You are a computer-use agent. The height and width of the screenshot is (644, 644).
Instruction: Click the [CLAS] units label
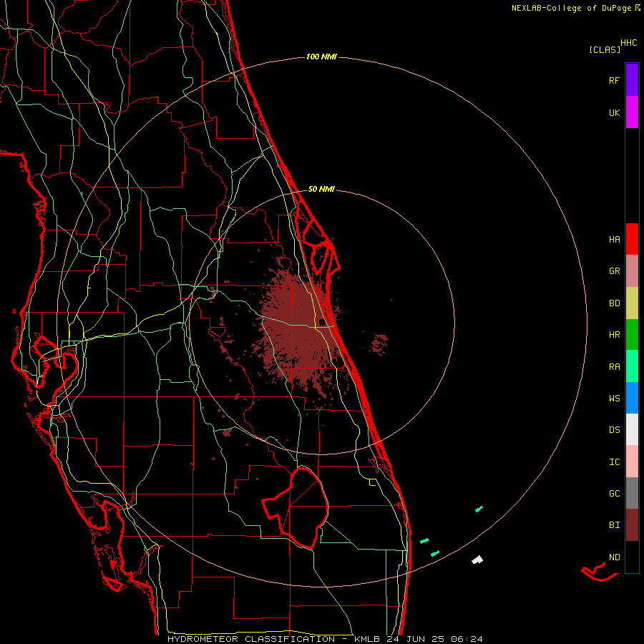(x=605, y=49)
